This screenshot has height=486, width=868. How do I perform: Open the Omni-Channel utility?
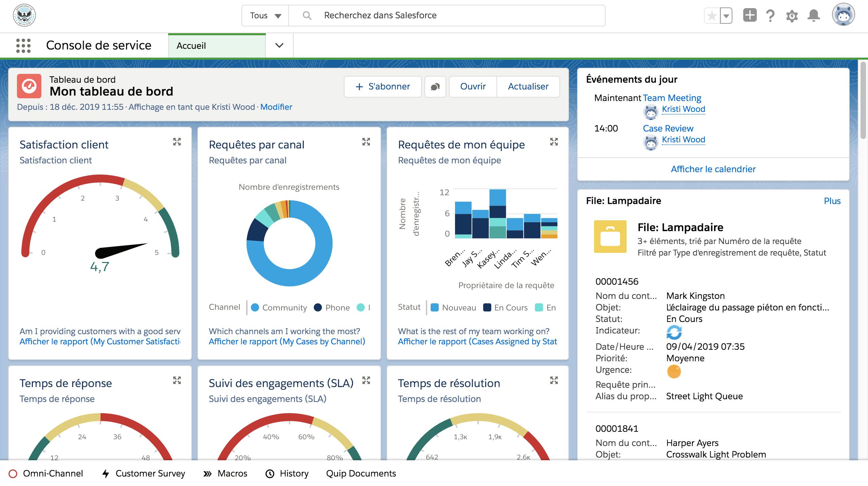point(46,473)
